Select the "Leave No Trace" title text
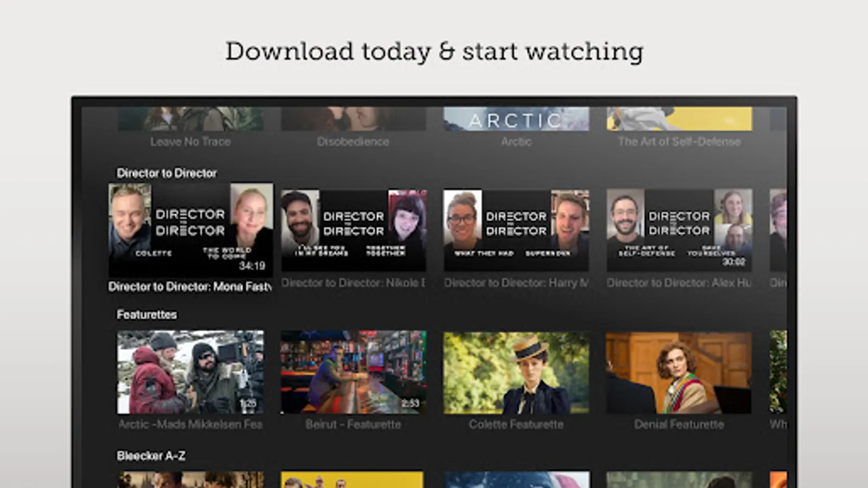Image resolution: width=868 pixels, height=488 pixels. 190,142
